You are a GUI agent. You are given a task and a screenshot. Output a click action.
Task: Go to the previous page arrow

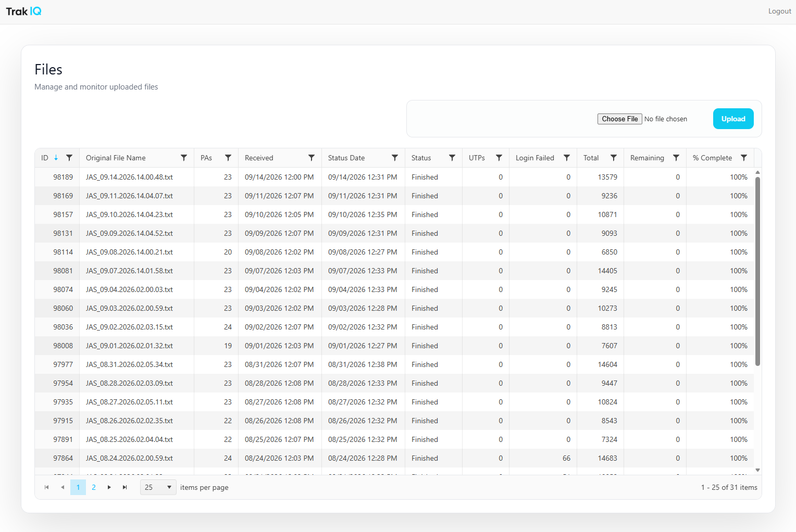coord(63,487)
